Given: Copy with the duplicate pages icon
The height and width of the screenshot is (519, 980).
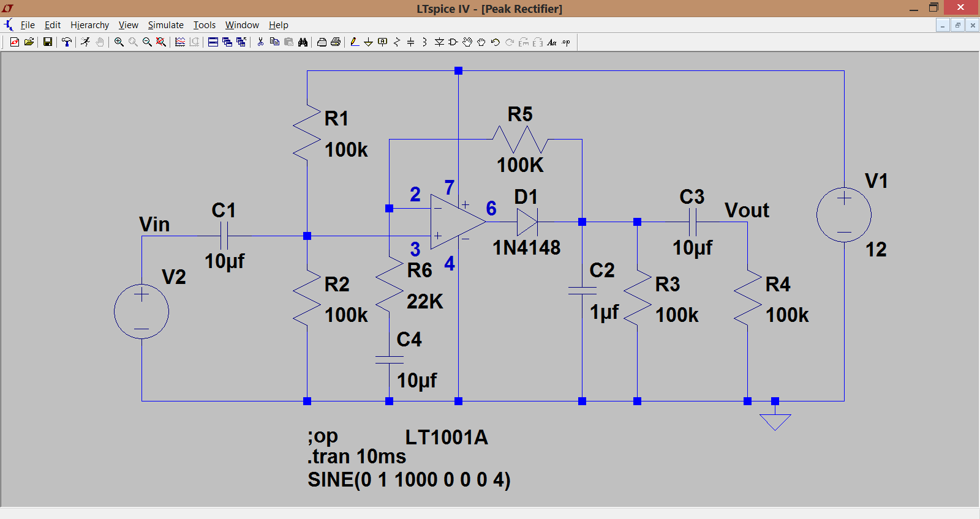Looking at the screenshot, I should (274, 42).
